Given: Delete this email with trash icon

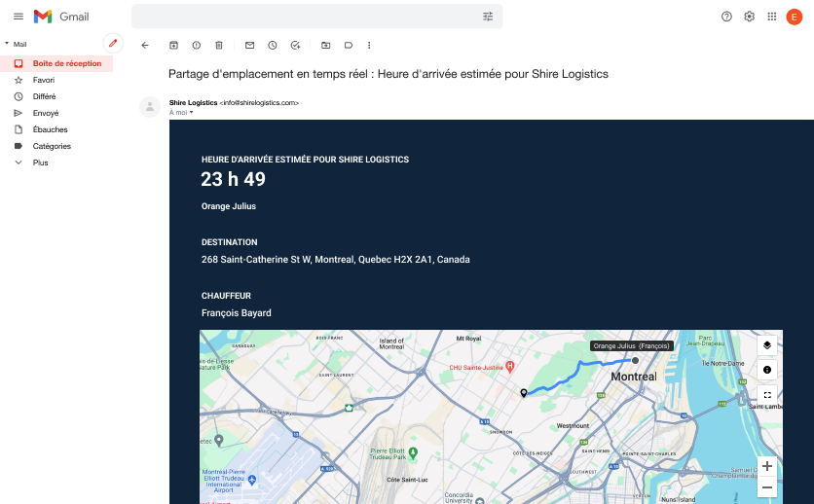Looking at the screenshot, I should [219, 45].
